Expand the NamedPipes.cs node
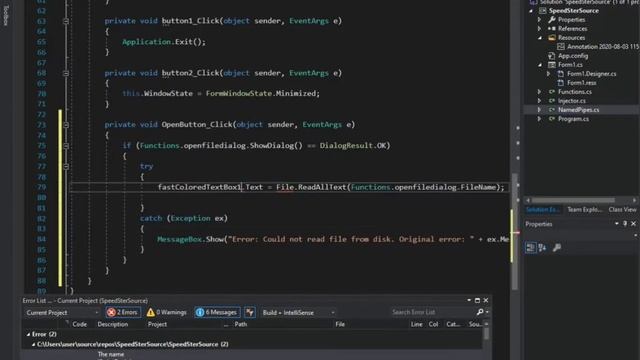 click(540, 110)
